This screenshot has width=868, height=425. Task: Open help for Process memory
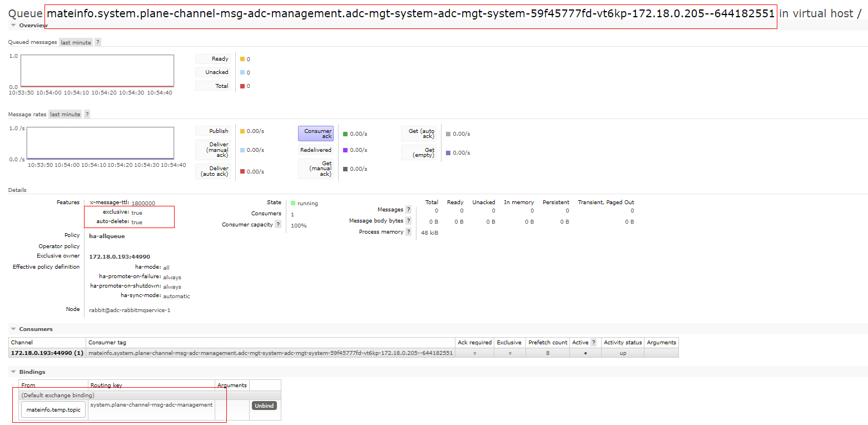[x=408, y=232]
